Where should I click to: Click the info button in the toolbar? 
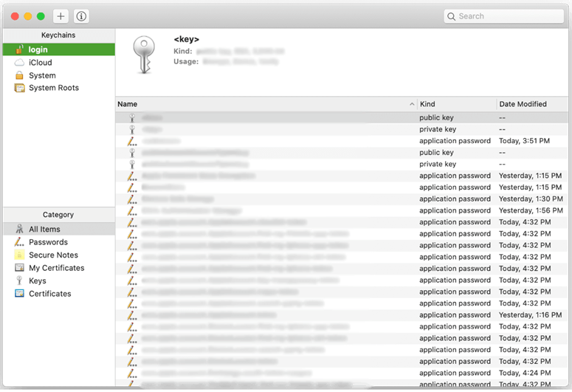click(x=81, y=16)
